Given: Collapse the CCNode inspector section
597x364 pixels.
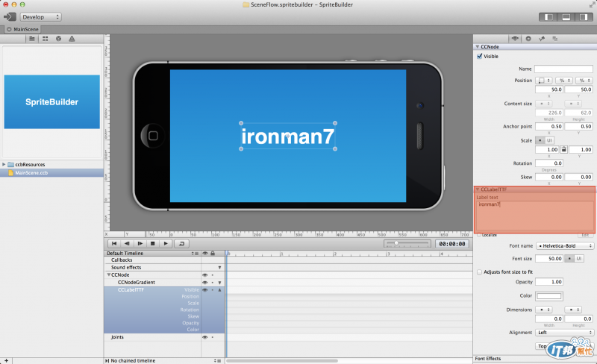Looking at the screenshot, I should point(477,46).
